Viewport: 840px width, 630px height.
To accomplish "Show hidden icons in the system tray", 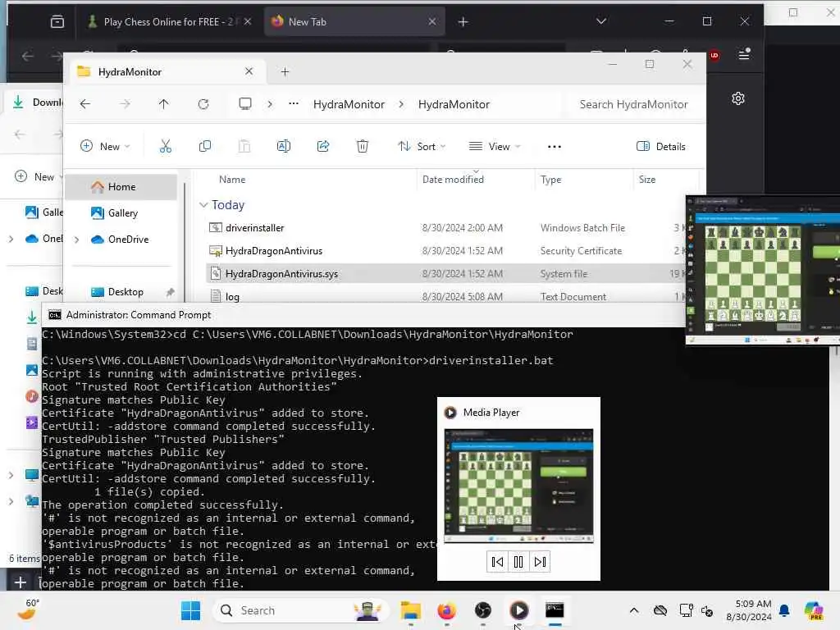I will [634, 610].
